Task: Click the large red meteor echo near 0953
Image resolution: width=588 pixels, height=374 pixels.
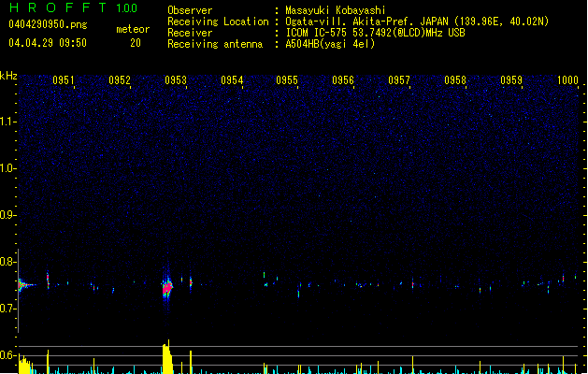Action: pyautogui.click(x=167, y=287)
